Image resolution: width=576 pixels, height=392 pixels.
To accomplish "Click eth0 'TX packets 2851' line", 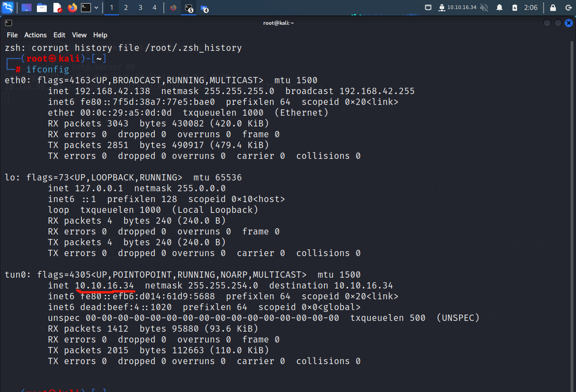I will pyautogui.click(x=158, y=145).
